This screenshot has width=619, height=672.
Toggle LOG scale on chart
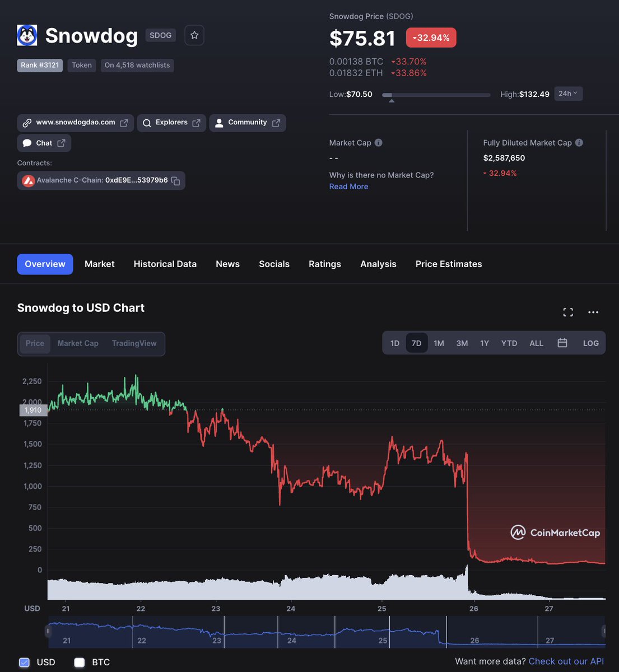[590, 343]
